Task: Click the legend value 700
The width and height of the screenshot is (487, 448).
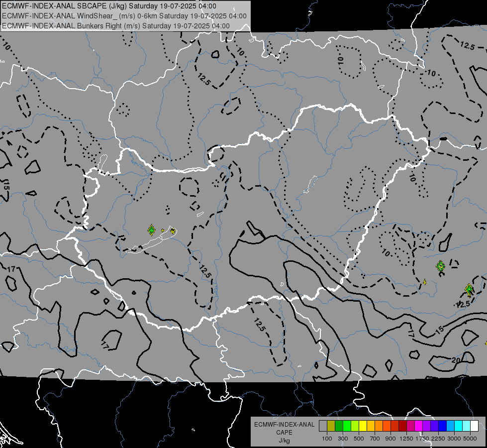Action: (x=375, y=439)
